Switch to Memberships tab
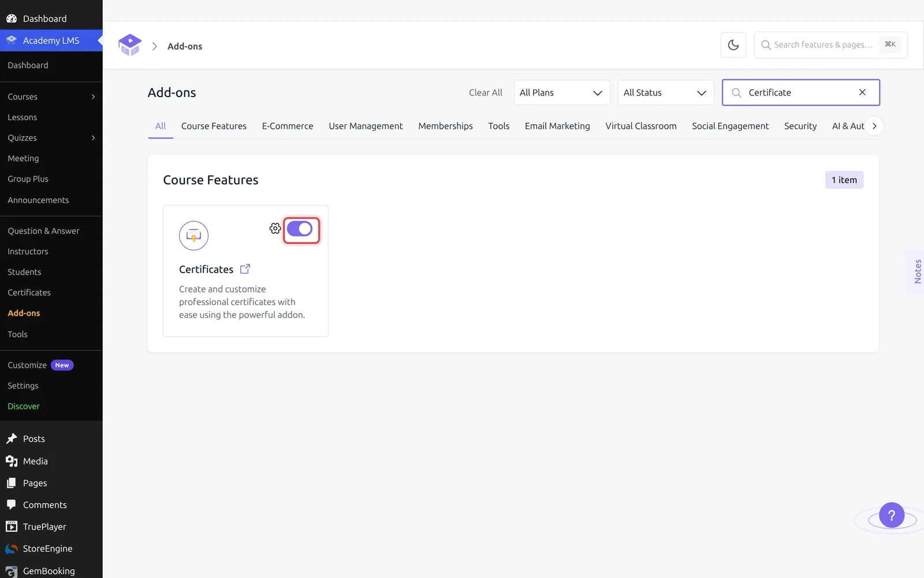The width and height of the screenshot is (924, 578). click(x=445, y=126)
